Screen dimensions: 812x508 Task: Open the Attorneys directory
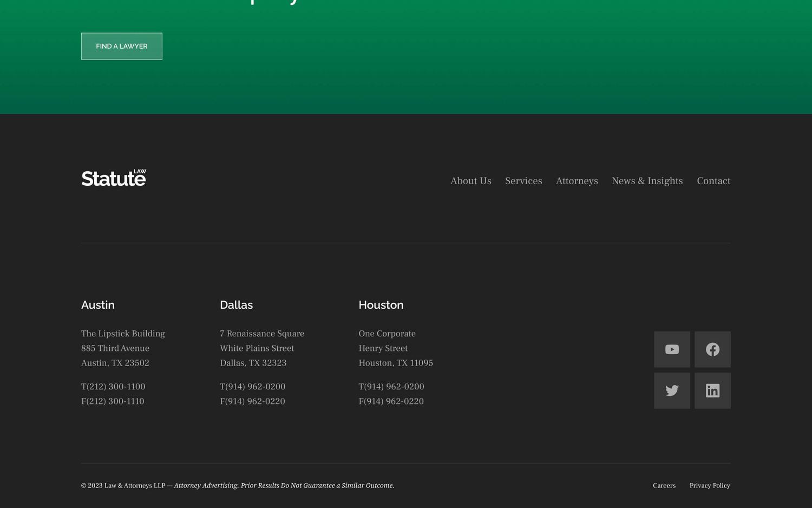[x=577, y=181]
